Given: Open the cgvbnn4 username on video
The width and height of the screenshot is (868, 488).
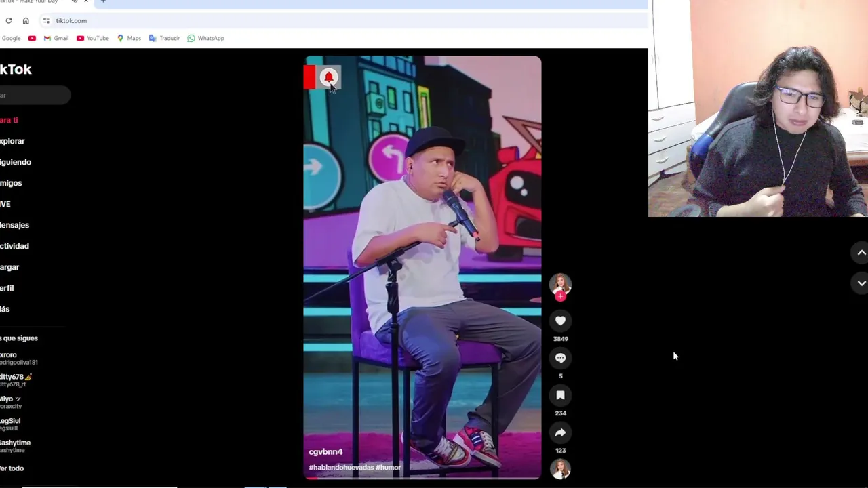Looking at the screenshot, I should (x=325, y=452).
